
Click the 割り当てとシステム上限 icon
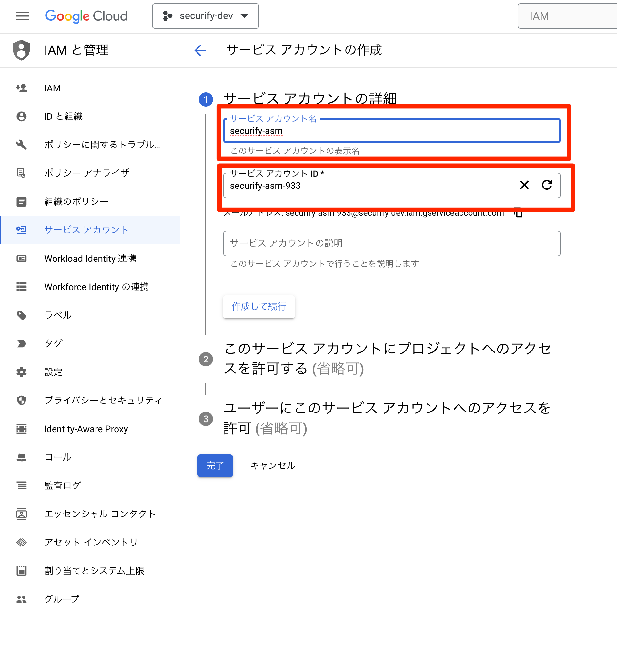click(x=21, y=570)
